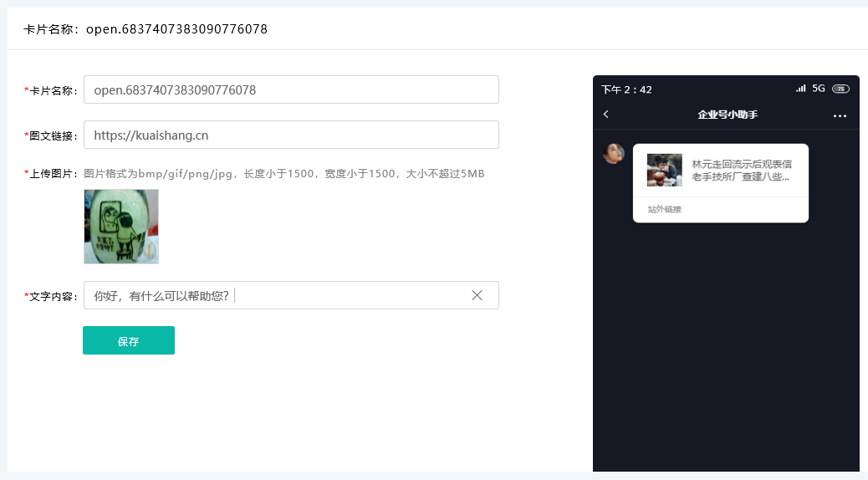This screenshot has height=480, width=868.
Task: Clear the 文字内容 field with the X icon
Action: point(477,295)
